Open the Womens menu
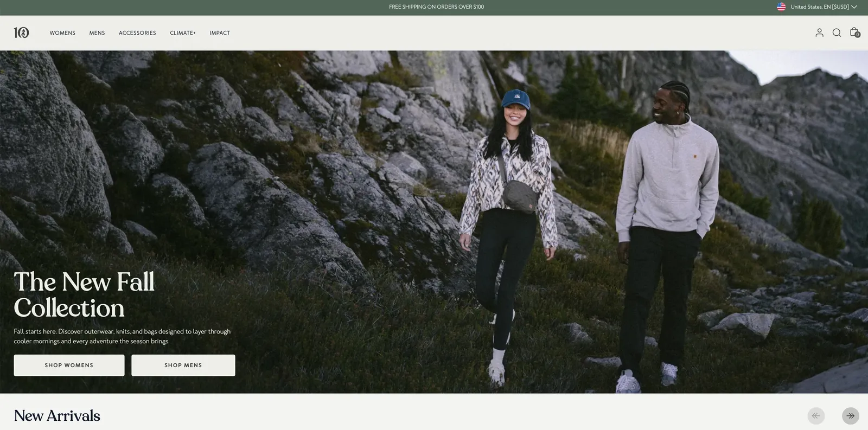The image size is (868, 430). click(62, 33)
